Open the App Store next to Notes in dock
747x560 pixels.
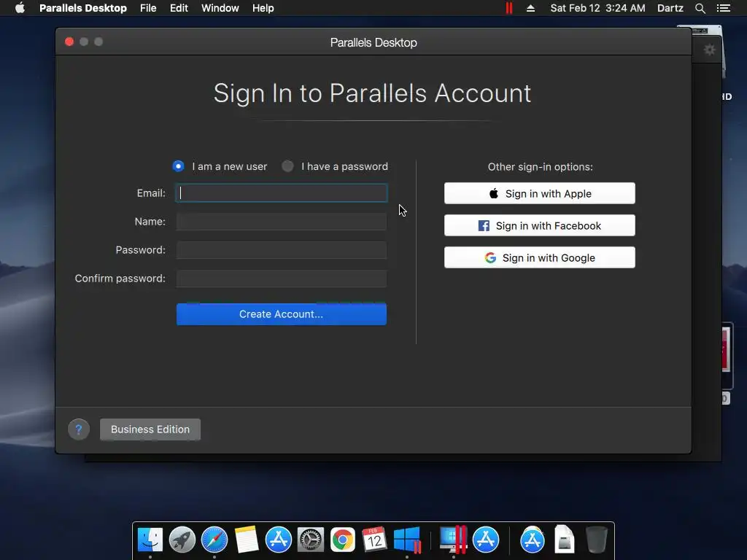coord(278,540)
